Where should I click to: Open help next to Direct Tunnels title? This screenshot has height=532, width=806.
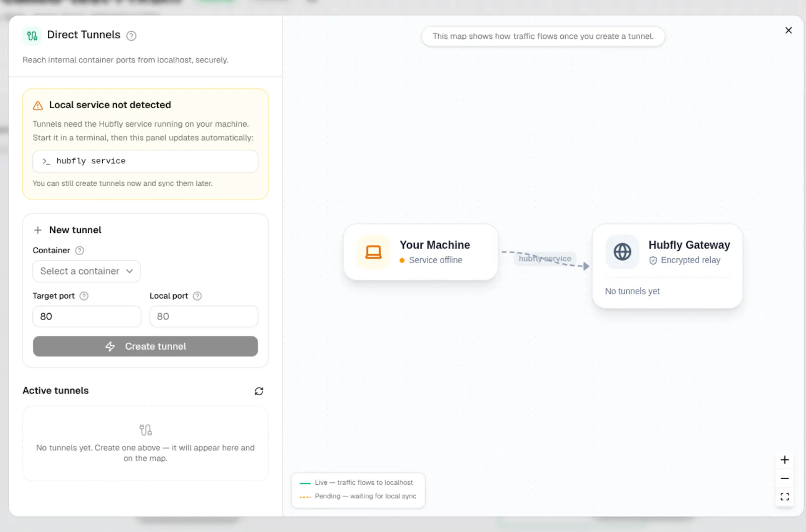click(131, 36)
